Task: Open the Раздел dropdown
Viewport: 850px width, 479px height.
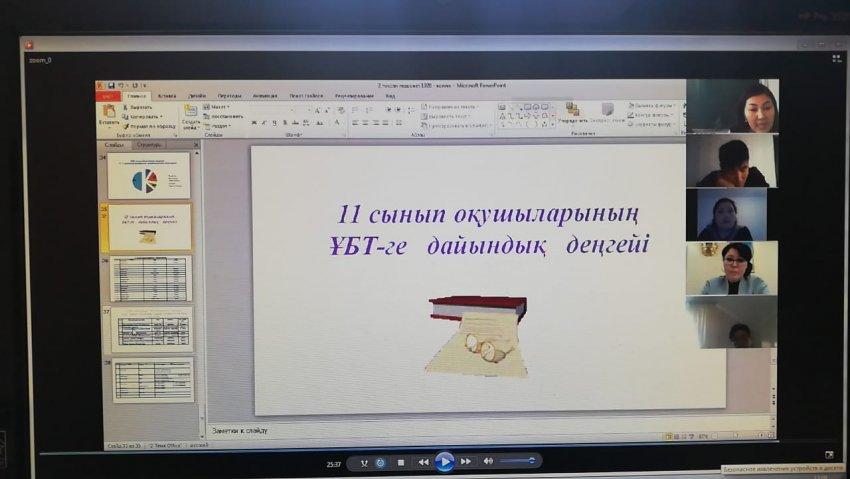Action: (217, 126)
